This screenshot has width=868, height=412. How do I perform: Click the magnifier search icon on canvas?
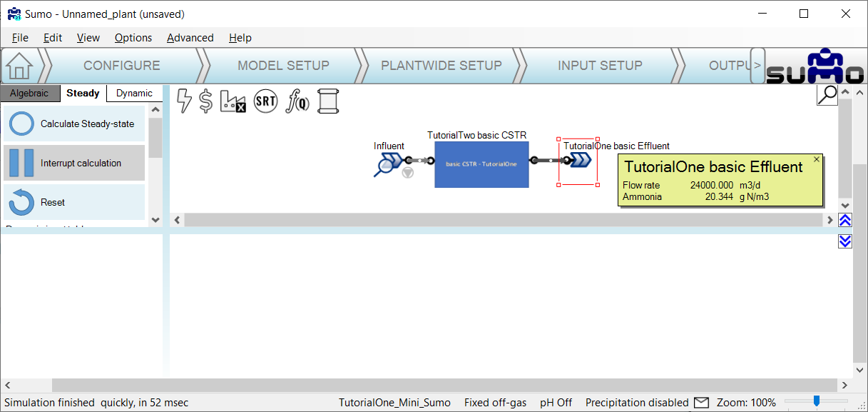827,94
